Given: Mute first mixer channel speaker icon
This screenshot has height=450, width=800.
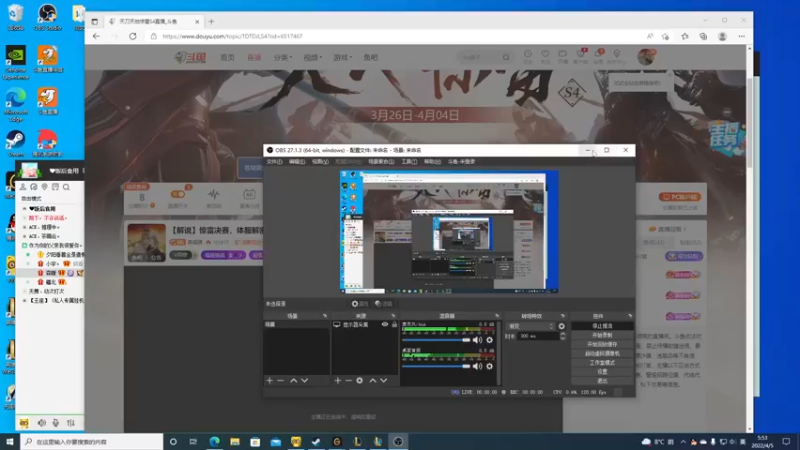Looking at the screenshot, I should pos(477,340).
